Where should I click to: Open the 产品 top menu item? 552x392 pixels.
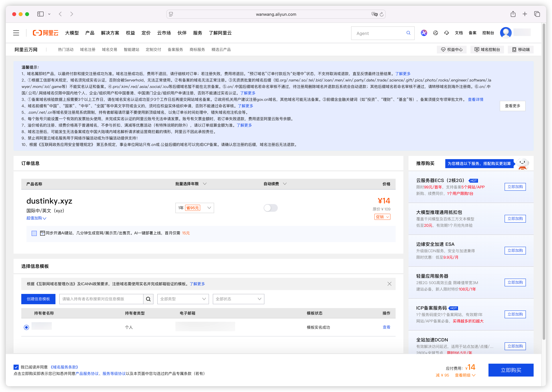coord(90,33)
